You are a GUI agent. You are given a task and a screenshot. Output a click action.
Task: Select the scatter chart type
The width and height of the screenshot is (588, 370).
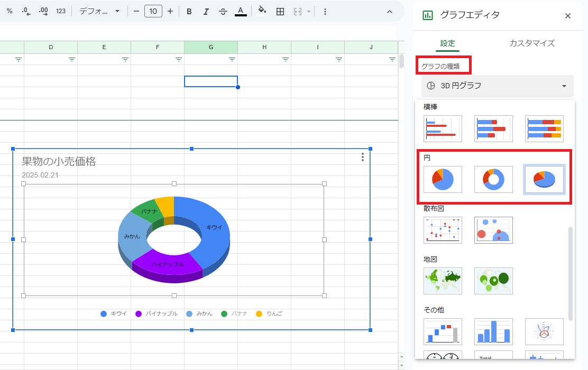tap(443, 230)
